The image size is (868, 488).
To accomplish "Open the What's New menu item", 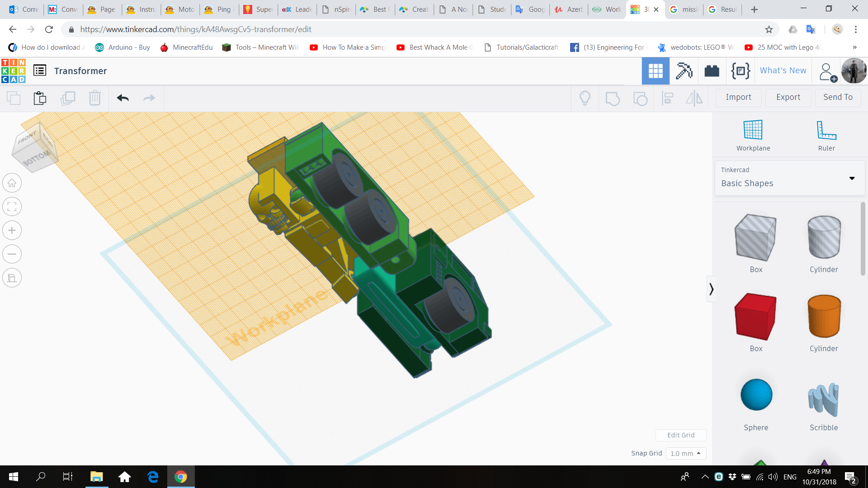I will click(x=783, y=70).
